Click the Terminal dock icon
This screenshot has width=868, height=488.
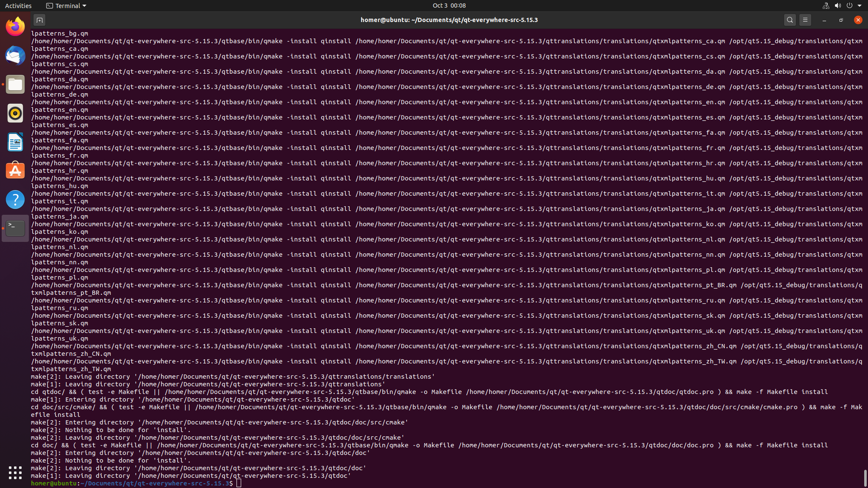tap(15, 228)
